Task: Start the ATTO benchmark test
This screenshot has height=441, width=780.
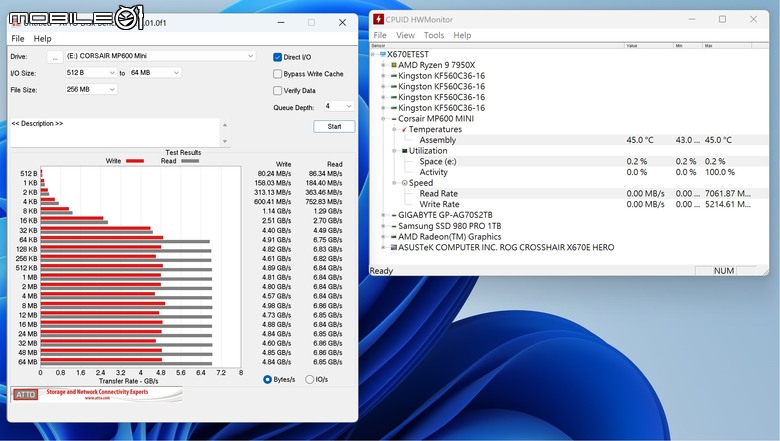Action: point(334,126)
